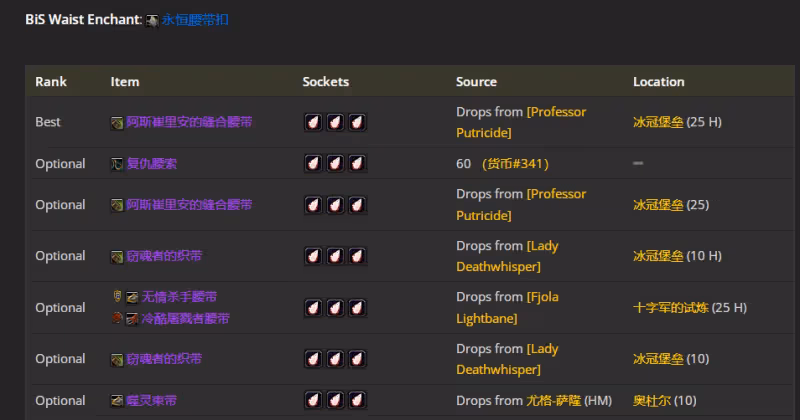Click the Item column header
This screenshot has height=420, width=800.
click(125, 82)
